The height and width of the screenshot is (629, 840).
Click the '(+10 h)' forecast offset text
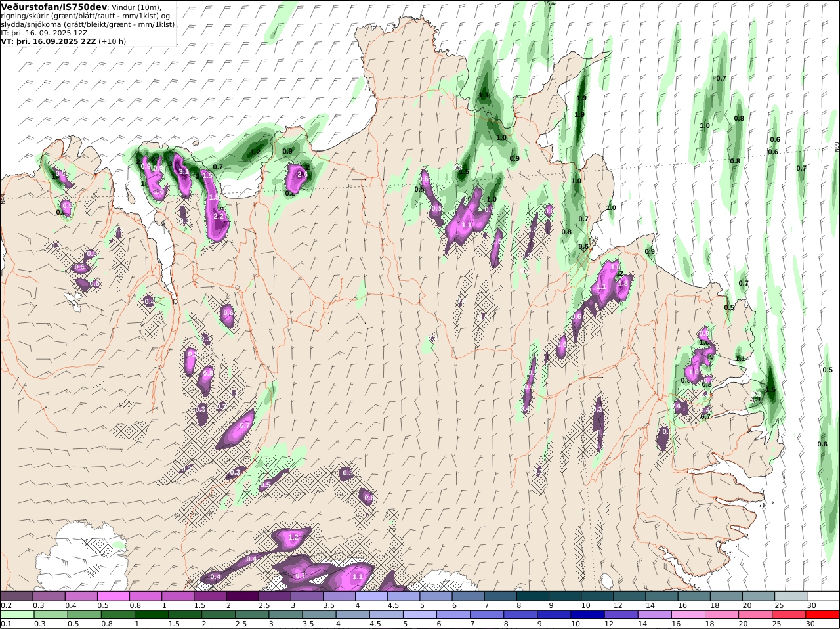tap(112, 41)
